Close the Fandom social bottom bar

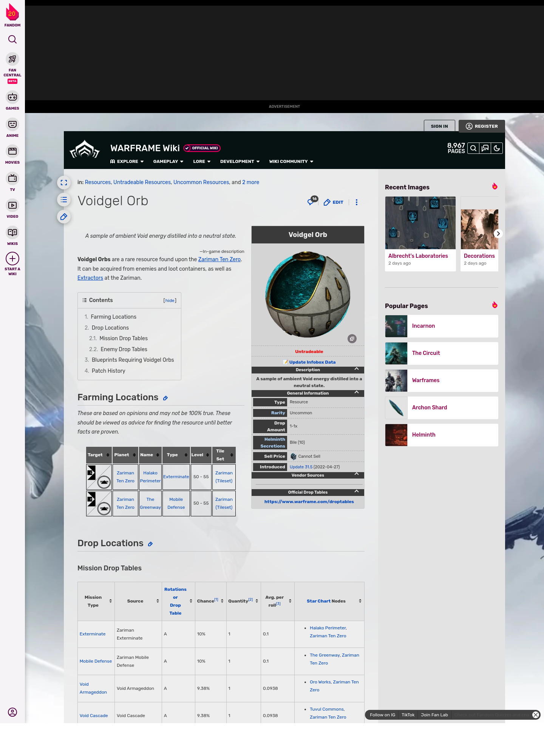[x=536, y=715]
